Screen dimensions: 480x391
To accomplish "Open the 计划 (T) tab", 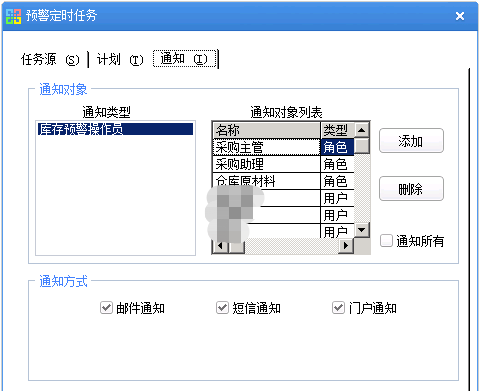I will pyautogui.click(x=120, y=60).
